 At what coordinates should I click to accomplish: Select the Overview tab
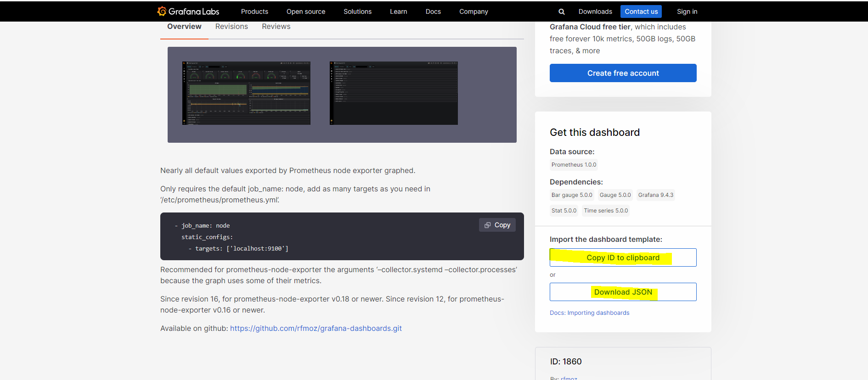click(x=184, y=27)
